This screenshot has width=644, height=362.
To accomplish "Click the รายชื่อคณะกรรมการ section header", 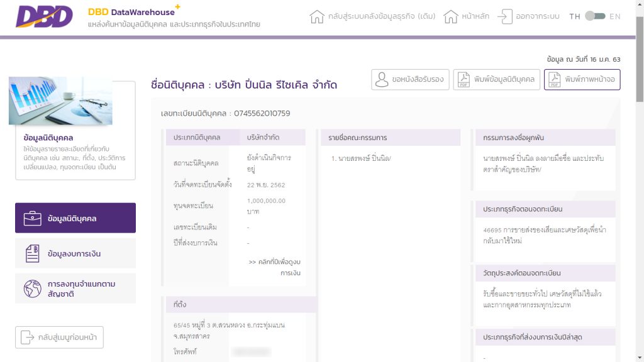I will click(x=390, y=138).
